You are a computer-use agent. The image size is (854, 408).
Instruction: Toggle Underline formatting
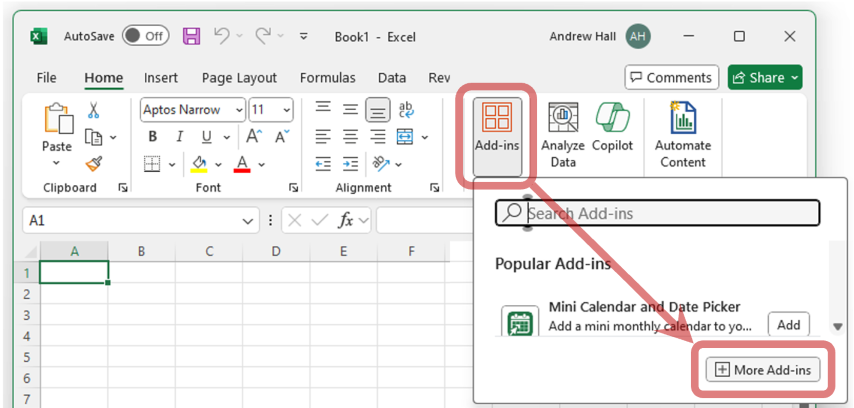207,136
